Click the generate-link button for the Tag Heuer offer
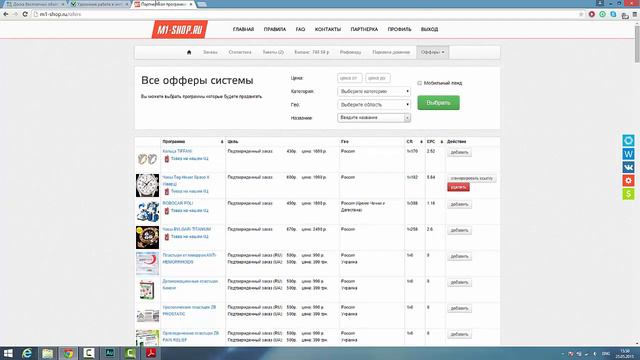The height and width of the screenshot is (360, 640). [472, 178]
